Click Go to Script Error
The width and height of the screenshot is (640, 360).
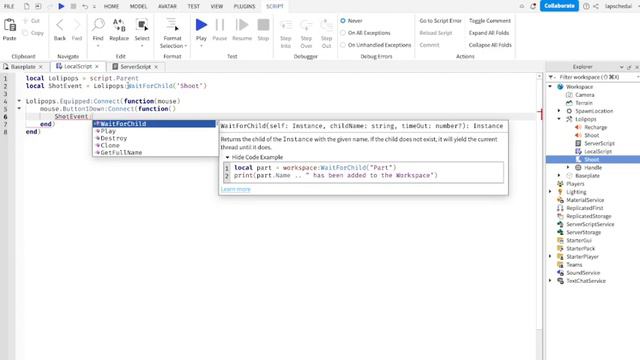tap(440, 20)
